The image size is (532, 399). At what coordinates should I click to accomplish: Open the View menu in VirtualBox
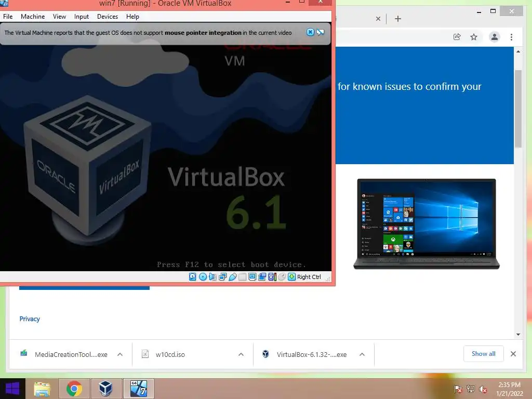coord(59,17)
